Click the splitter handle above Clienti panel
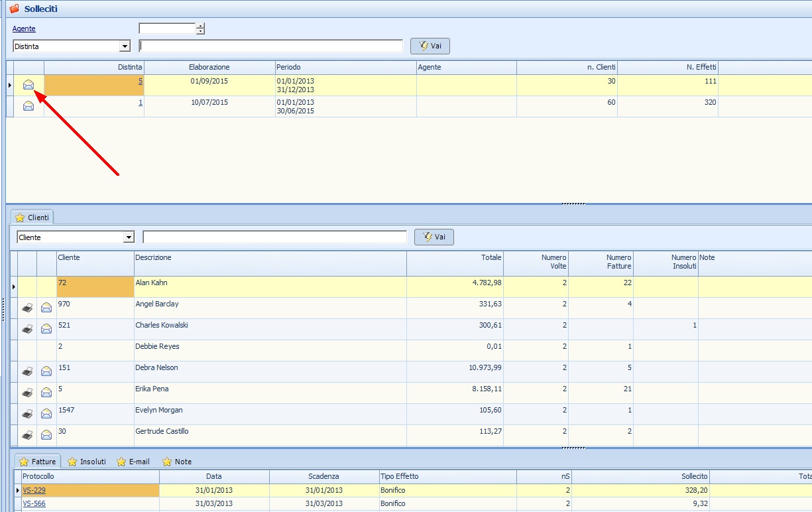Image resolution: width=812 pixels, height=512 pixels. click(573, 204)
